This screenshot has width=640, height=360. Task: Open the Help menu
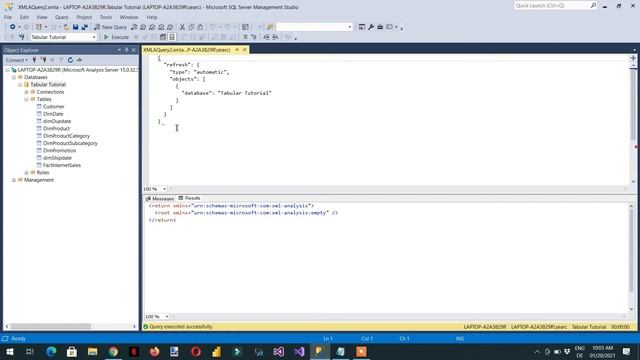tap(152, 17)
